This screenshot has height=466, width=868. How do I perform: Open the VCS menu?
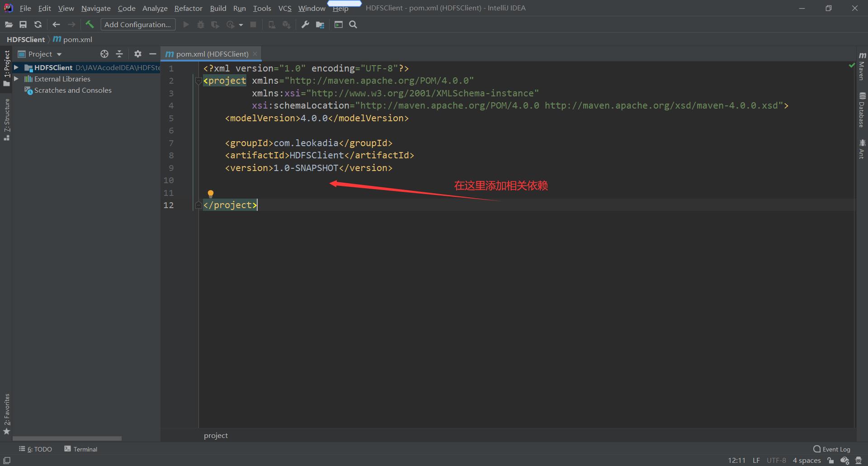pyautogui.click(x=285, y=8)
